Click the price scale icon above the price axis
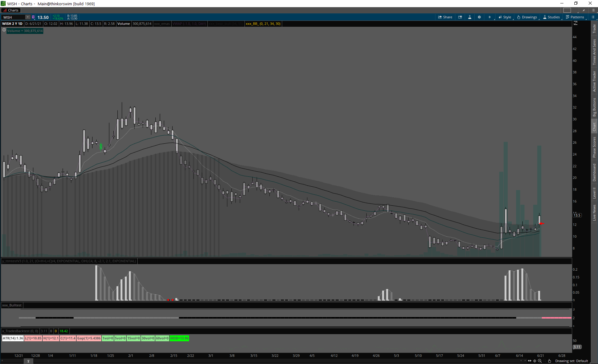The width and height of the screenshot is (598, 364). (x=576, y=23)
